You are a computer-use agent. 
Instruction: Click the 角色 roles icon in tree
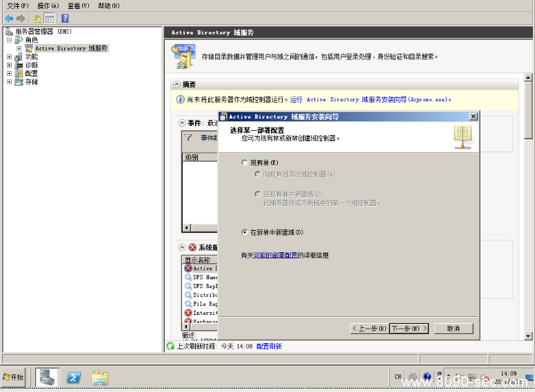point(19,40)
